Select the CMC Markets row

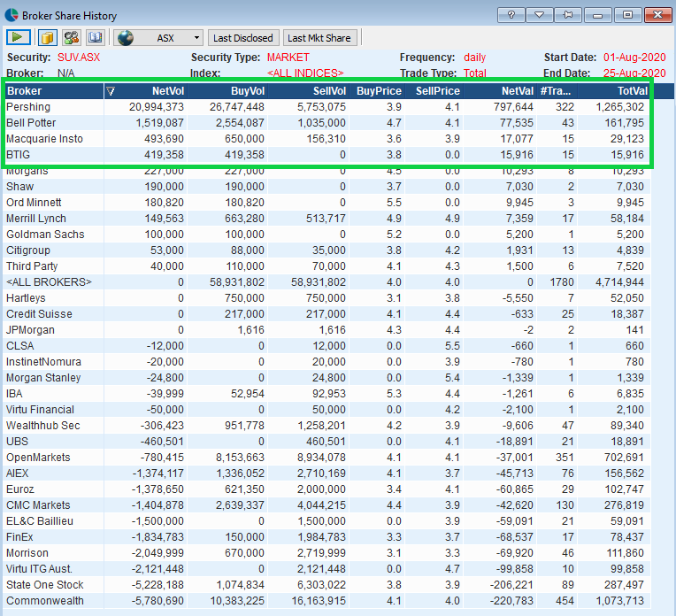(x=326, y=506)
